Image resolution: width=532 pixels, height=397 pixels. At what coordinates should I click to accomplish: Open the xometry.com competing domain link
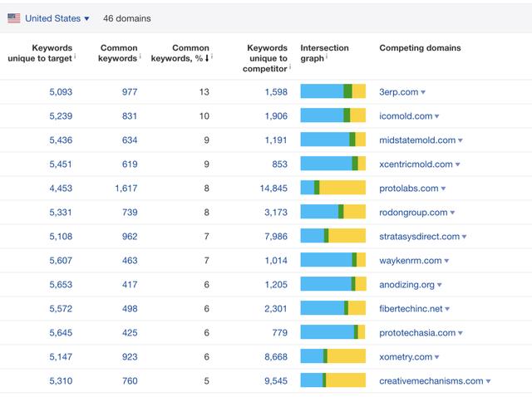point(406,356)
